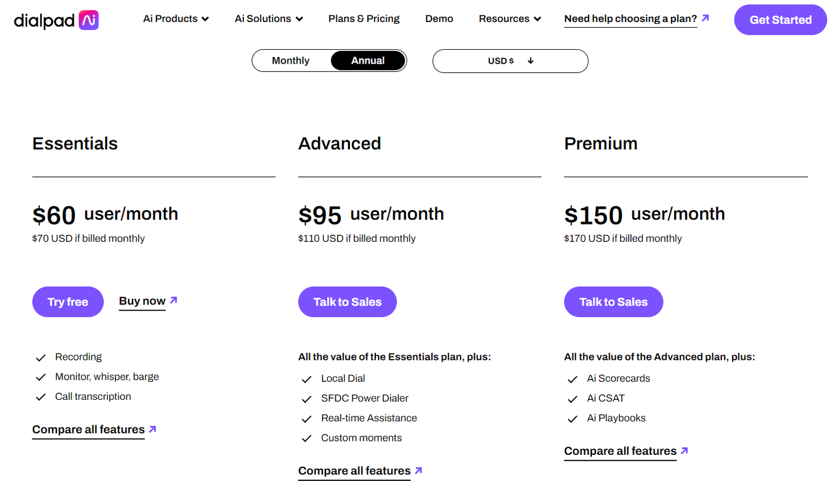Click arrow icon after Advanced Compare all features

(419, 470)
